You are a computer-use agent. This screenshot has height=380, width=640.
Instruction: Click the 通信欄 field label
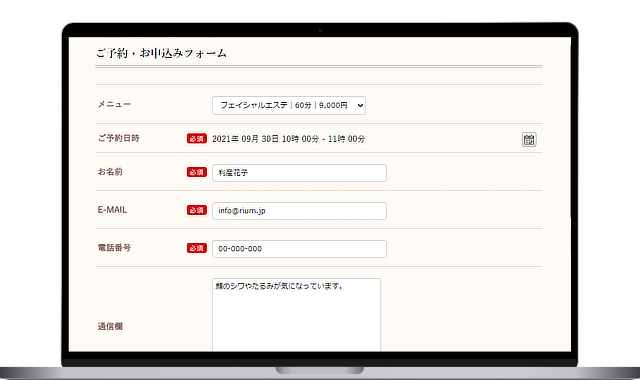click(110, 327)
